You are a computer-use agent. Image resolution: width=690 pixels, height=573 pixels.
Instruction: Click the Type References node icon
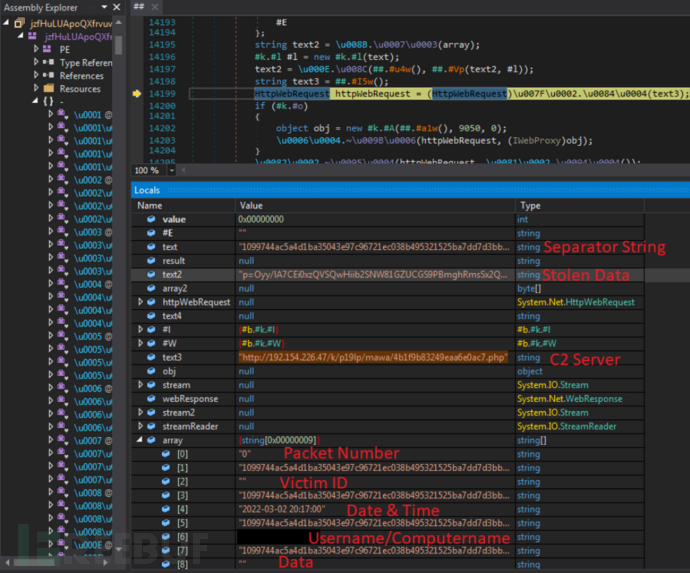(x=47, y=62)
